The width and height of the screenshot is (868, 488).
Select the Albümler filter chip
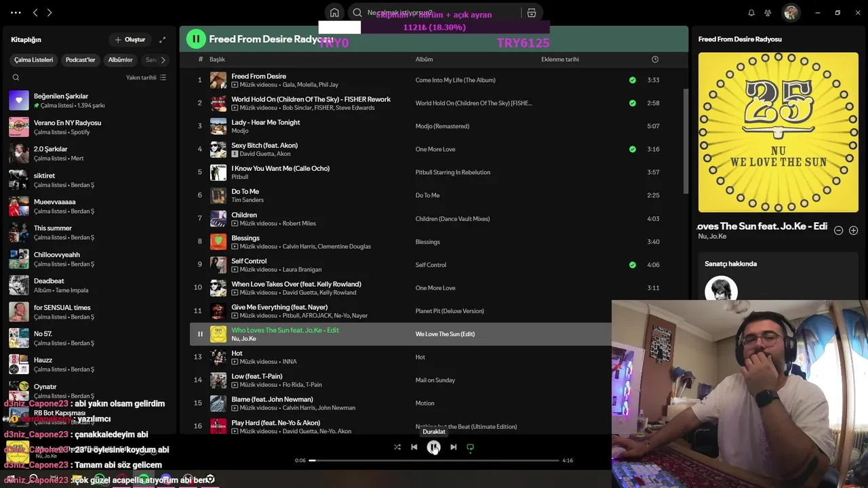click(121, 60)
